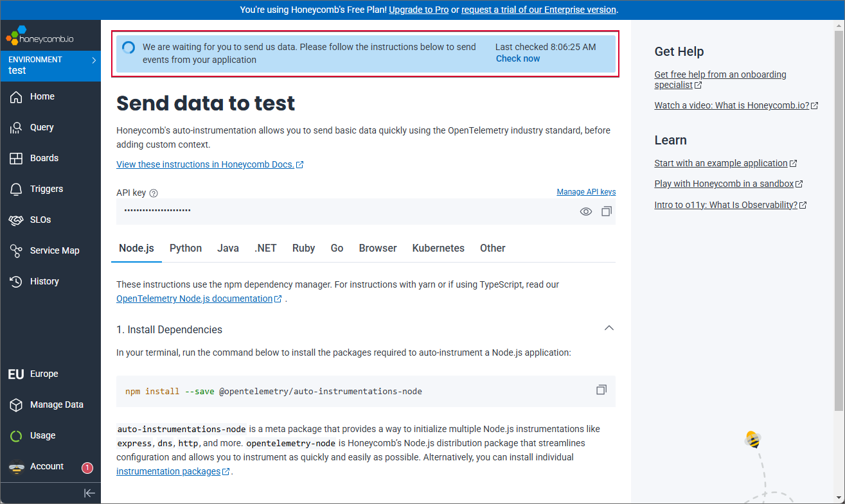
Task: Reveal API key with eye icon
Action: click(x=585, y=211)
